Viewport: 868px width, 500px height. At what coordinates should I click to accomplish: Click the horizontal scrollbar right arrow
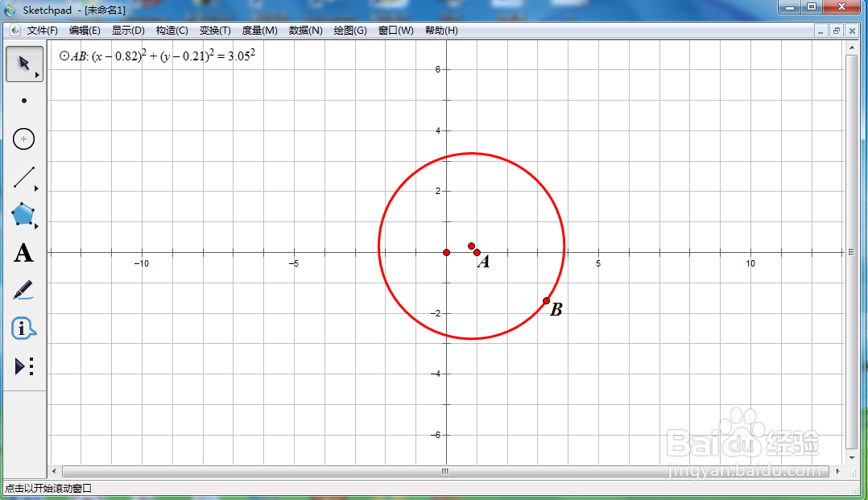click(x=837, y=471)
